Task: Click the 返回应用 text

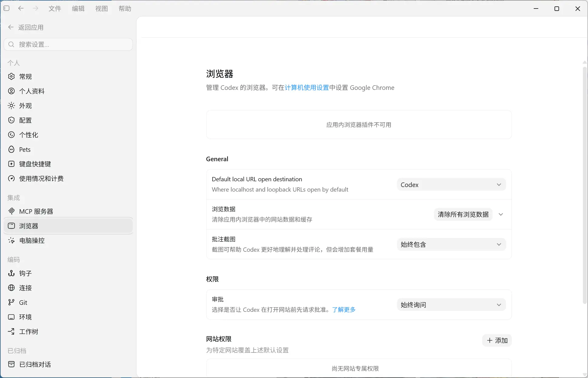Action: [x=31, y=27]
